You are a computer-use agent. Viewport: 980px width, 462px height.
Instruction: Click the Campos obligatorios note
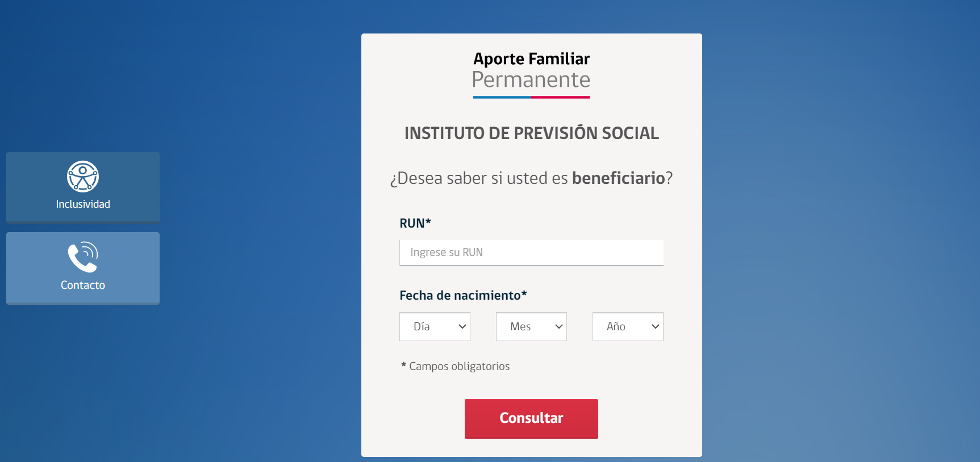pyautogui.click(x=459, y=367)
